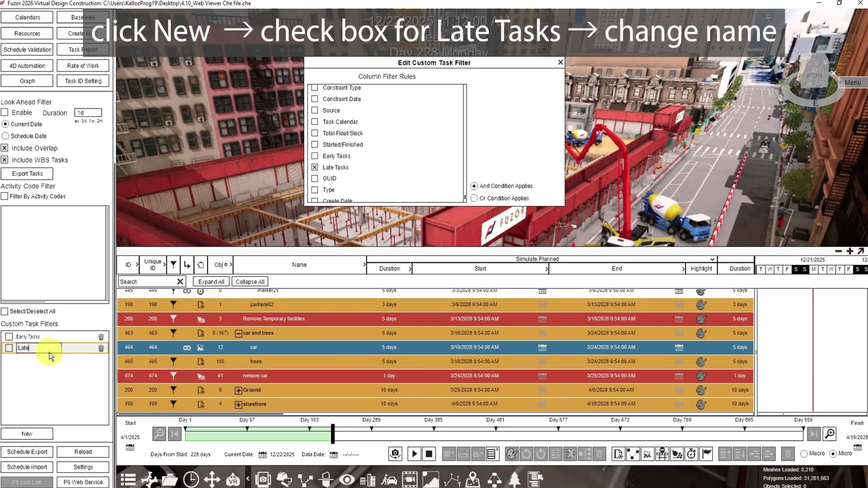Click Expand All tasks button
Viewport: 868px width, 488px height.
click(x=211, y=282)
